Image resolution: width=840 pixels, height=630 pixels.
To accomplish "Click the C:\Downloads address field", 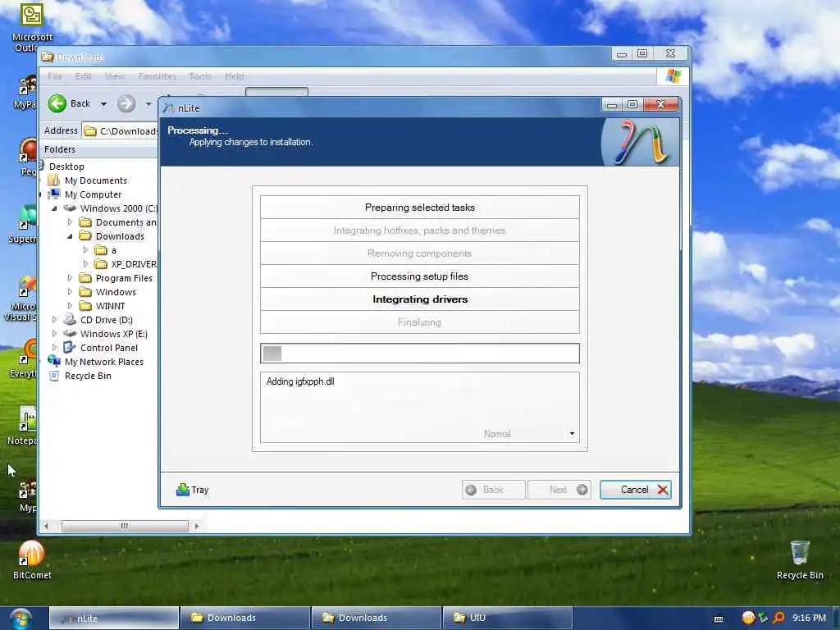I will pyautogui.click(x=121, y=130).
